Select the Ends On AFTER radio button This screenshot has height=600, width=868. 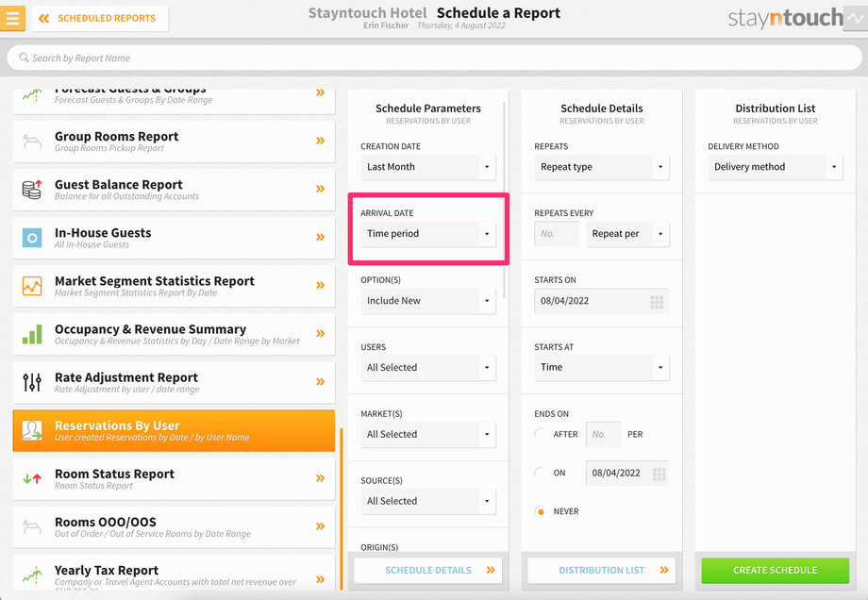pyautogui.click(x=541, y=435)
